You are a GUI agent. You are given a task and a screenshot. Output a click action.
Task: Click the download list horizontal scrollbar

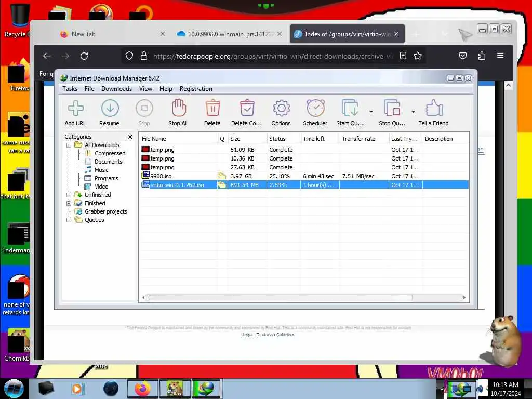coord(280,298)
